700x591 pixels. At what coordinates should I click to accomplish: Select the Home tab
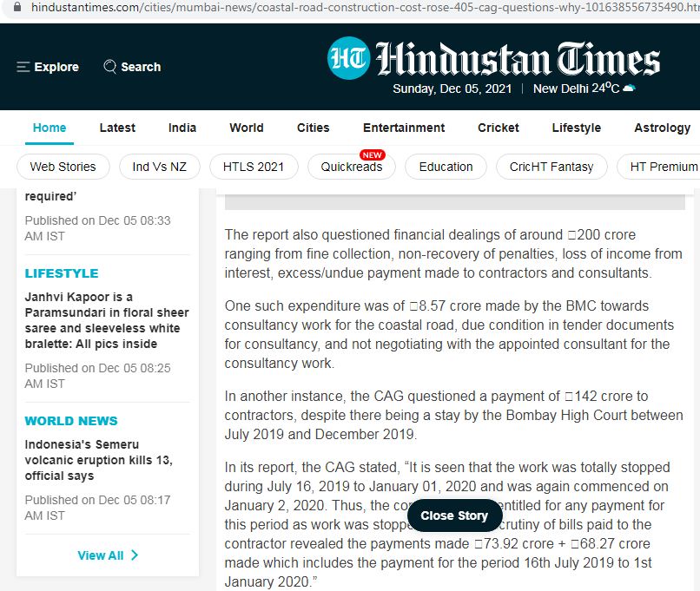click(x=50, y=128)
